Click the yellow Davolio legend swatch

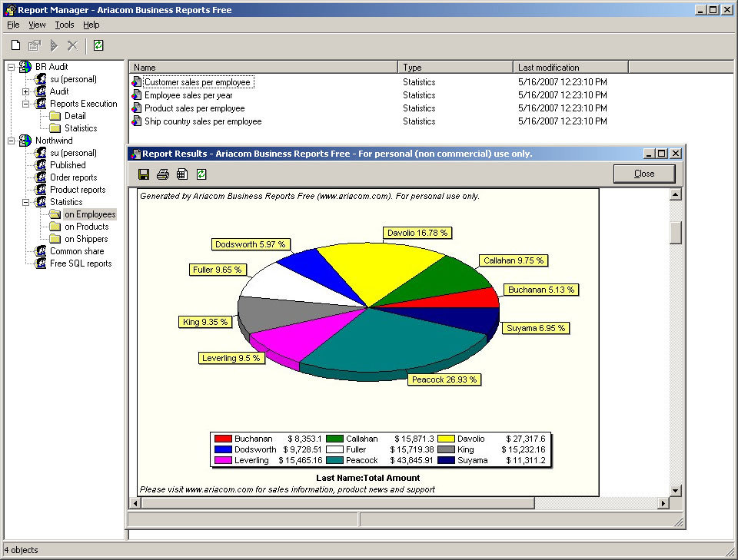[x=446, y=439]
